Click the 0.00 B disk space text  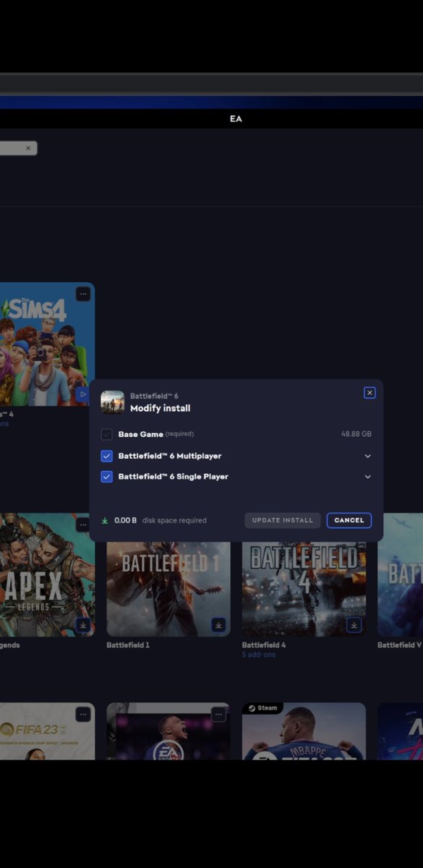126,520
